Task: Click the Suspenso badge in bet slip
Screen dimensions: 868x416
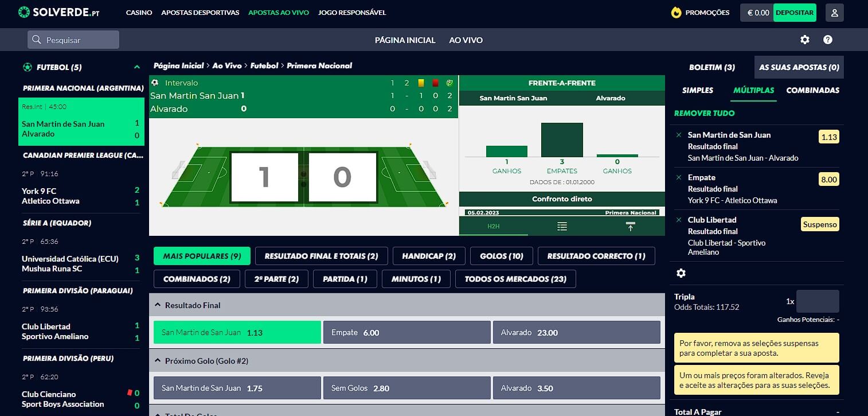Action: 820,224
